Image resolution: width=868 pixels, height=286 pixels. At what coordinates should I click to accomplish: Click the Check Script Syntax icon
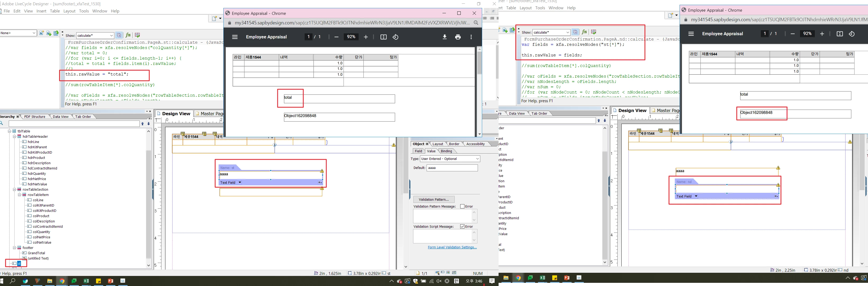[x=137, y=35]
